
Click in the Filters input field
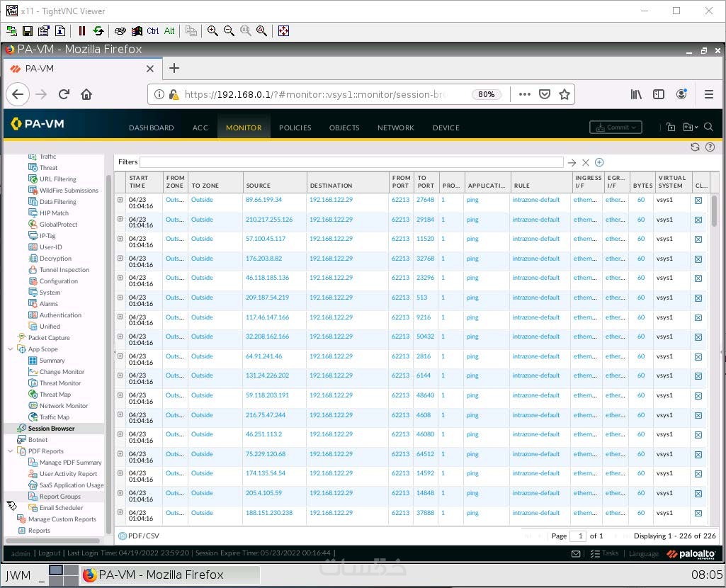(351, 162)
